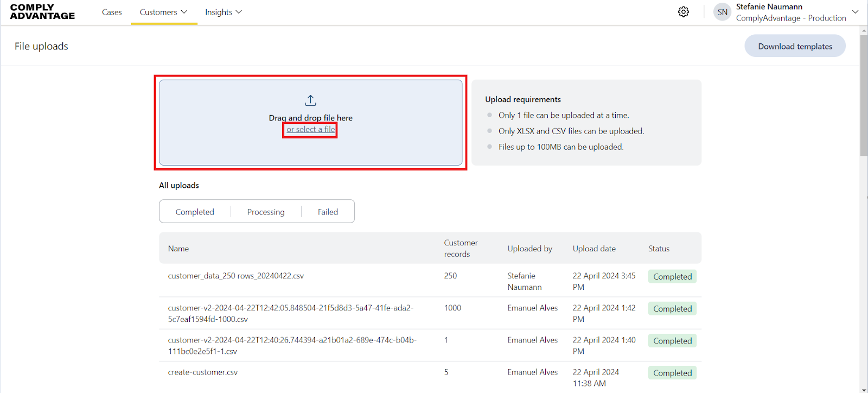
Task: Select the customer-v2 file ending in 1000.csv
Action: coord(291,313)
